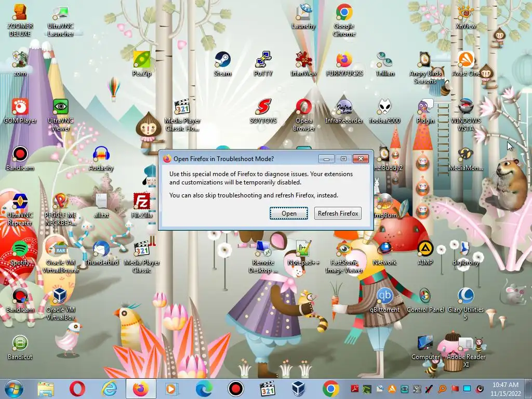
Task: Select the UltraVNC Viewer desktop icon
Action: pyautogui.click(x=60, y=114)
